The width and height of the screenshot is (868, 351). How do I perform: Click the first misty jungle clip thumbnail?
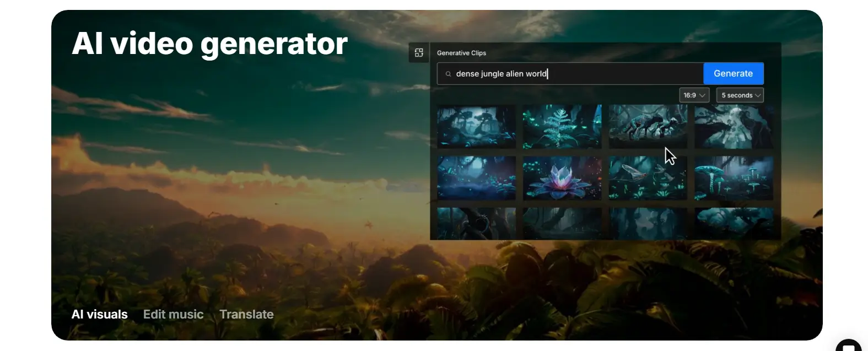(x=476, y=127)
